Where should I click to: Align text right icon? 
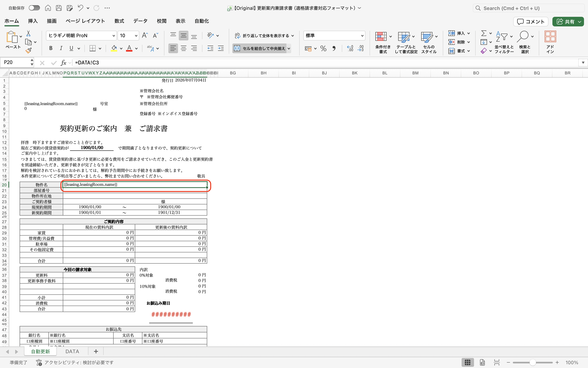click(194, 48)
